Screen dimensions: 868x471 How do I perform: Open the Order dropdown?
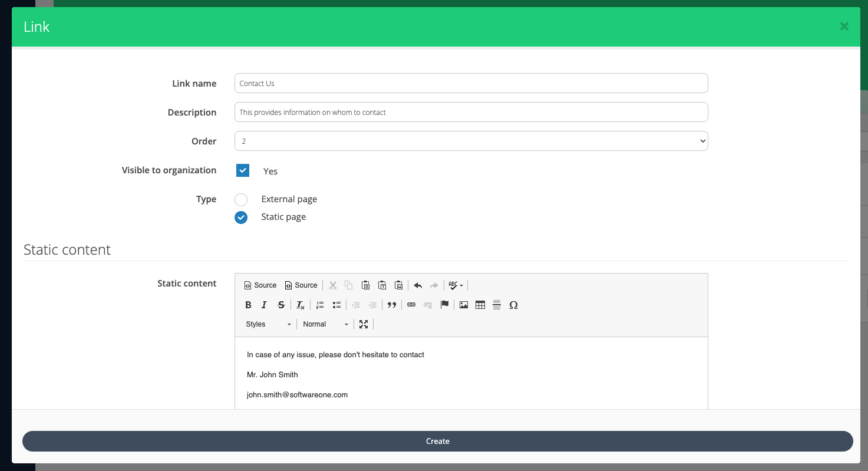tap(471, 141)
